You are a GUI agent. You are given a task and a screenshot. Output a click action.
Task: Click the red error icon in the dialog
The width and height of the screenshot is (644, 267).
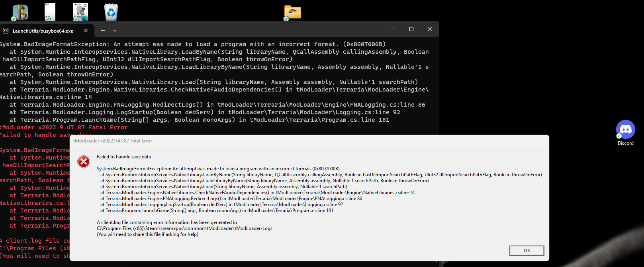pos(84,162)
